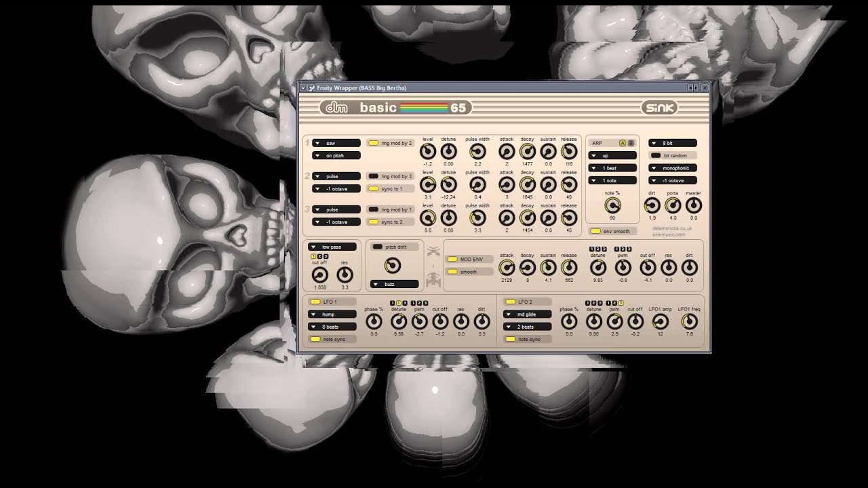This screenshot has height=488, width=868.
Task: Open the ARP 1 note dropdown
Action: coord(612,180)
